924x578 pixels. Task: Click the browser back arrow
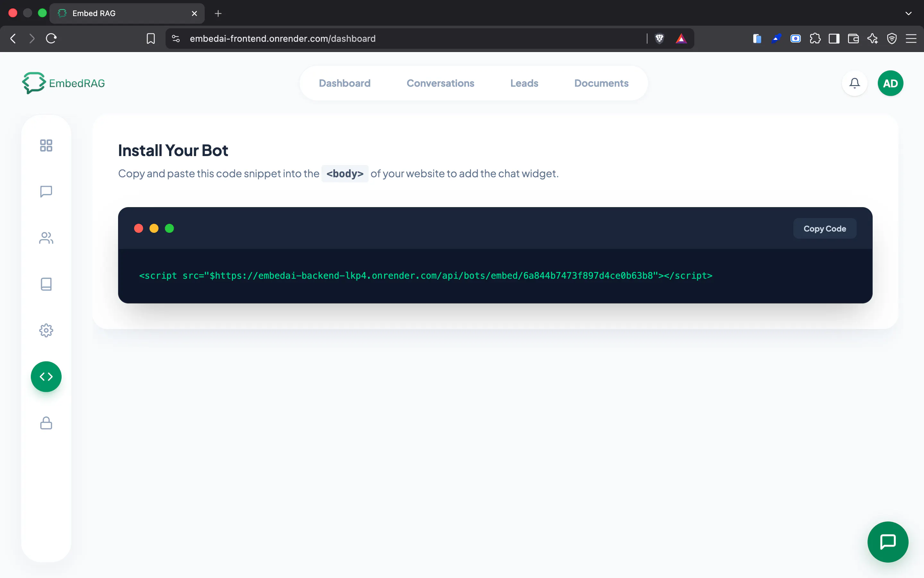tap(13, 39)
